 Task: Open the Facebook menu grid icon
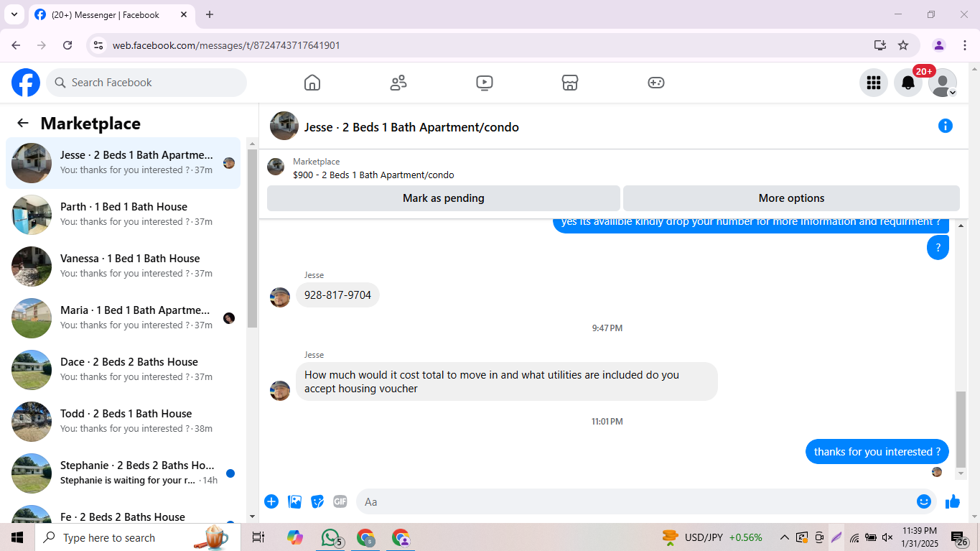tap(874, 83)
